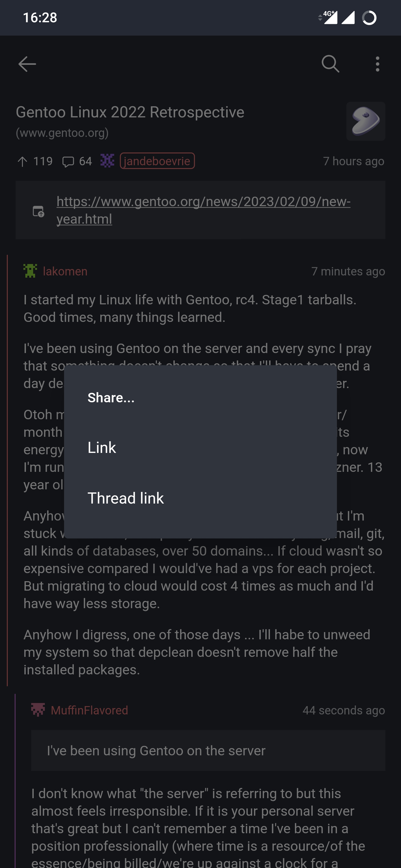Viewport: 401px width, 868px height.
Task: Open the three-dot overflow menu
Action: click(x=377, y=64)
